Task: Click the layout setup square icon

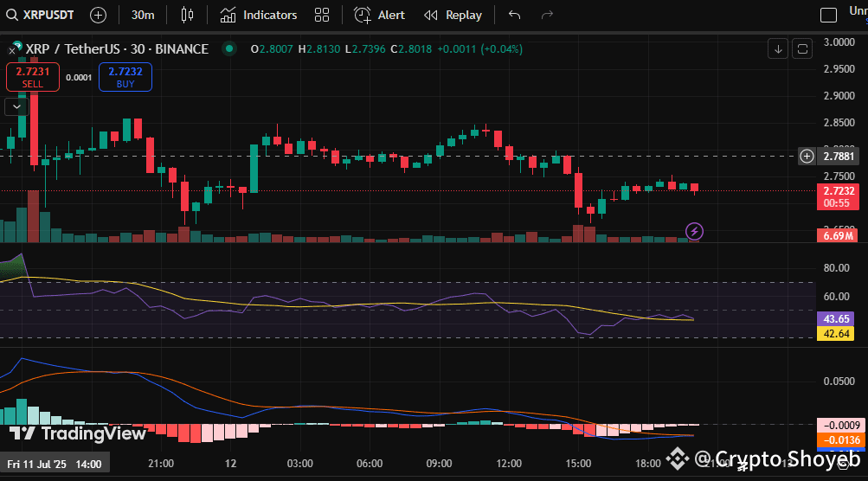Action: pyautogui.click(x=829, y=15)
